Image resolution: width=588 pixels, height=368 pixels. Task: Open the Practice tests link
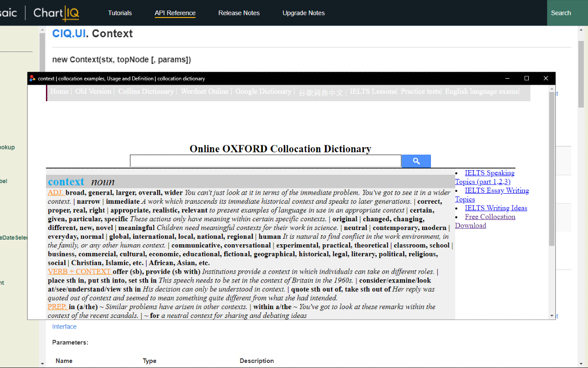pos(420,92)
